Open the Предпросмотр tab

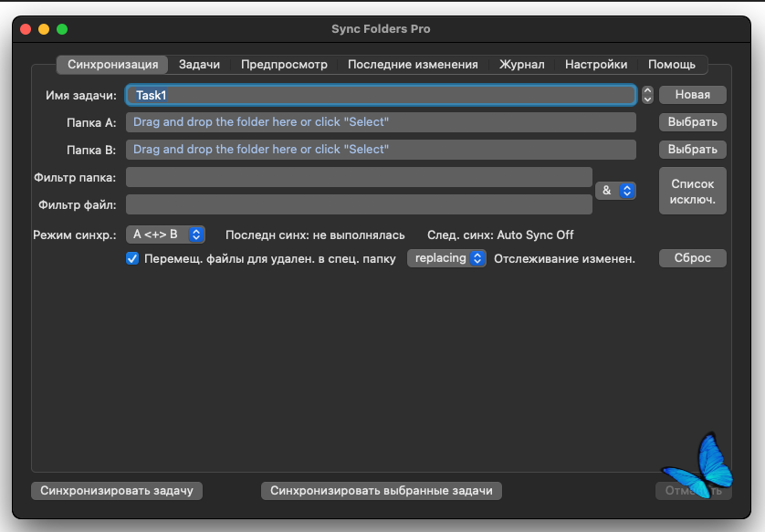[x=284, y=65]
